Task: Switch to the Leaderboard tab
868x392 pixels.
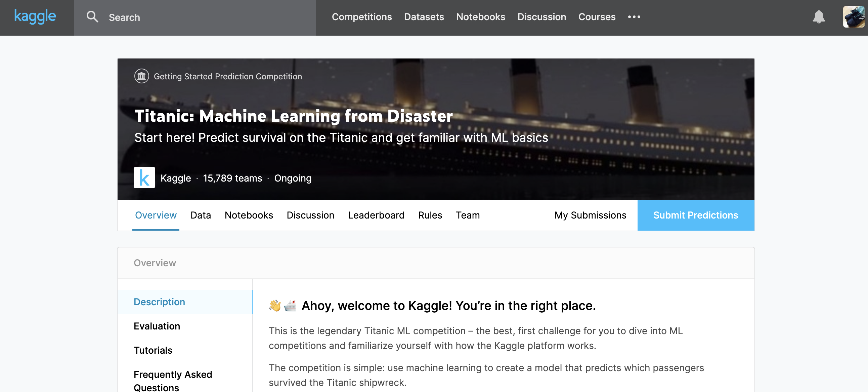Action: click(x=376, y=215)
